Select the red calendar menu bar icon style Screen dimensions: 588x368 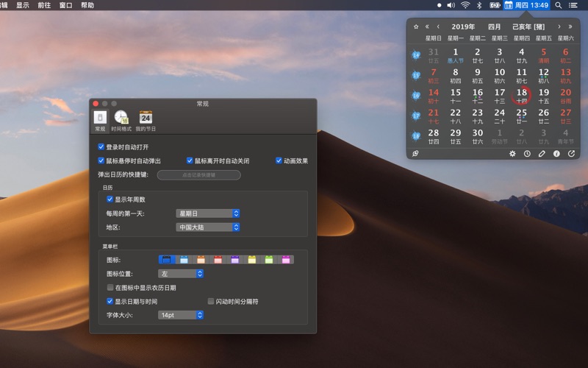coord(218,260)
